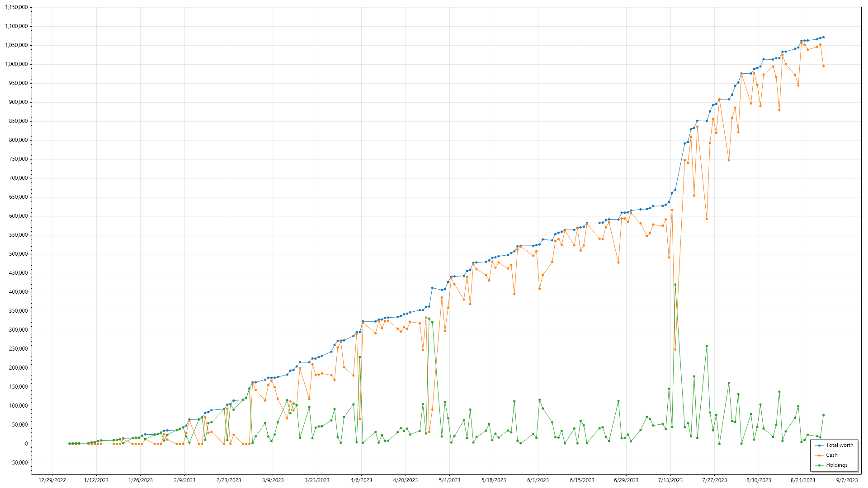
Task: Click the orange Cash legend marker
Action: [819, 455]
